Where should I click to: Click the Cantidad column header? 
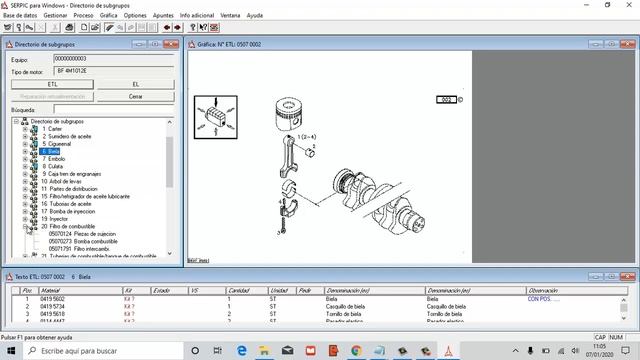(246, 291)
